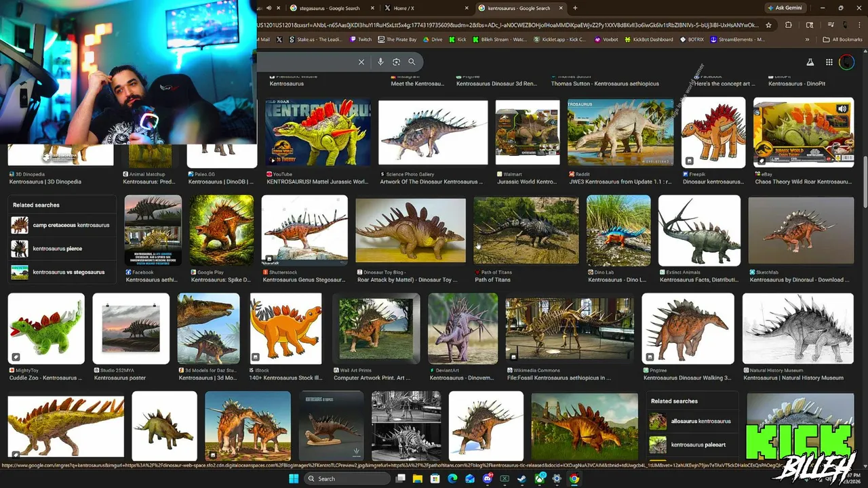Open the X bookmark in bookmarks bar
Screen dimensions: 868x488
click(x=279, y=39)
